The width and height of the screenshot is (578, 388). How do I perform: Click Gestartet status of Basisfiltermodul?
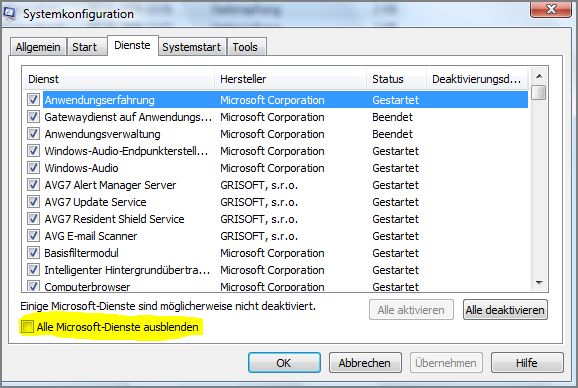point(396,253)
